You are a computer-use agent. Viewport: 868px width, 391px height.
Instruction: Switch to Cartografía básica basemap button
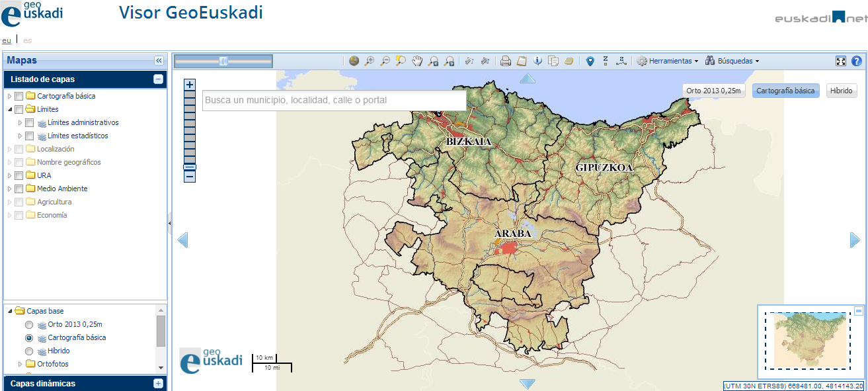coord(785,91)
